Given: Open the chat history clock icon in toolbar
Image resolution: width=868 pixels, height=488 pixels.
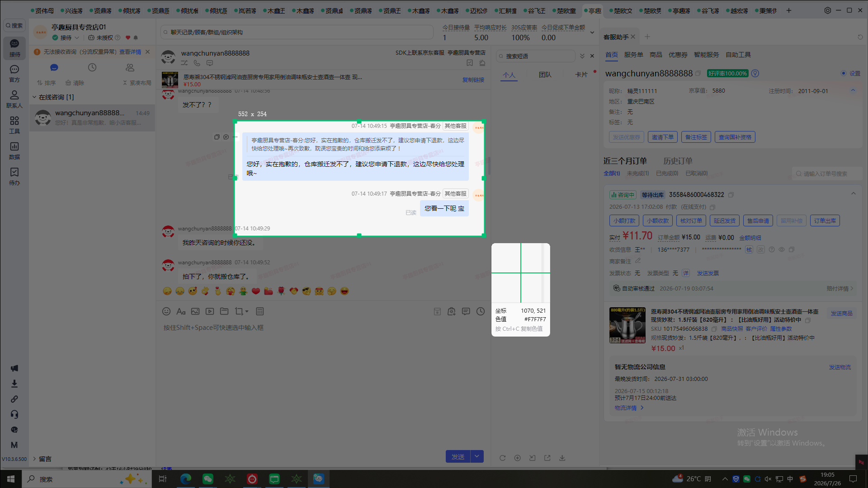Looking at the screenshot, I should point(481,311).
